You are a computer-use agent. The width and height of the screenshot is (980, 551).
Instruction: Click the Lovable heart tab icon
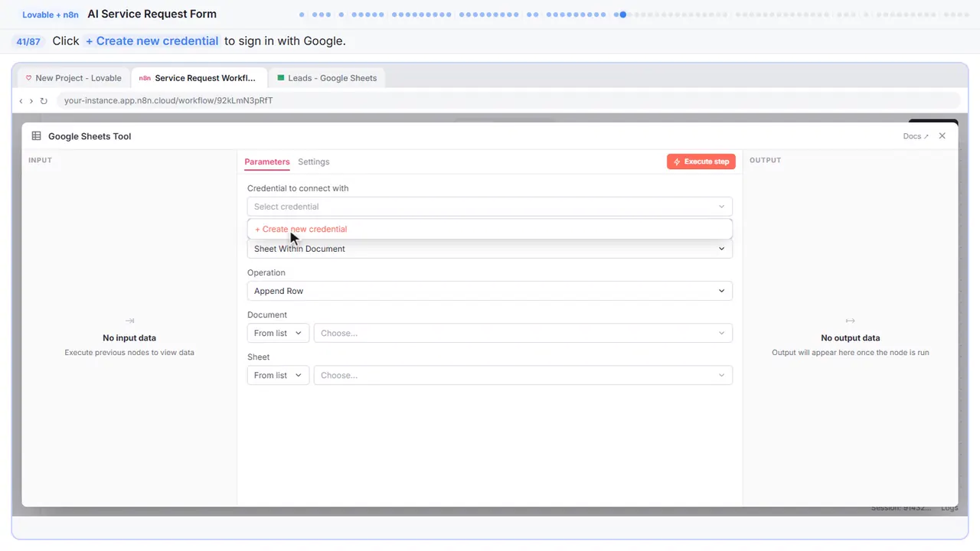pyautogui.click(x=29, y=78)
